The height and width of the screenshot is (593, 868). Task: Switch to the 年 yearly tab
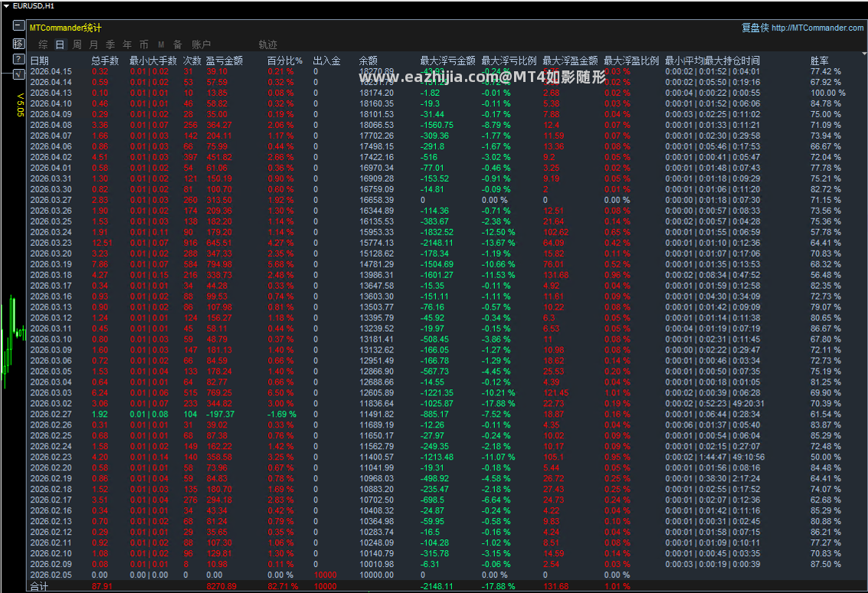coord(127,44)
